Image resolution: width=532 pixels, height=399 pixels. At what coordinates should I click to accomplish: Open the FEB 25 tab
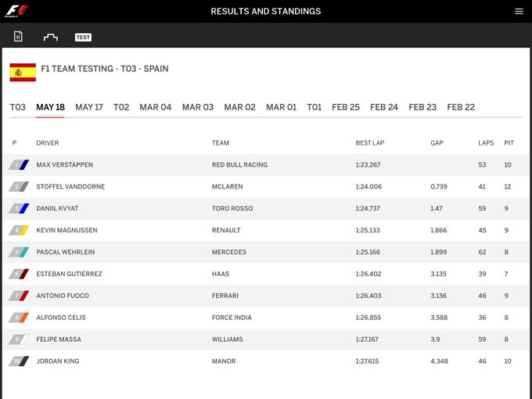pos(346,107)
